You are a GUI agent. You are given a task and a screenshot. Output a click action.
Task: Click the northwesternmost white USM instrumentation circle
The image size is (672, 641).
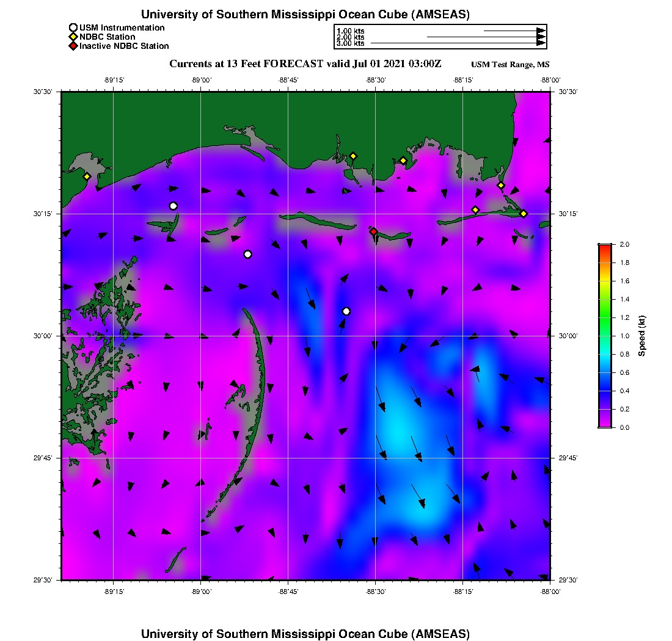click(173, 206)
